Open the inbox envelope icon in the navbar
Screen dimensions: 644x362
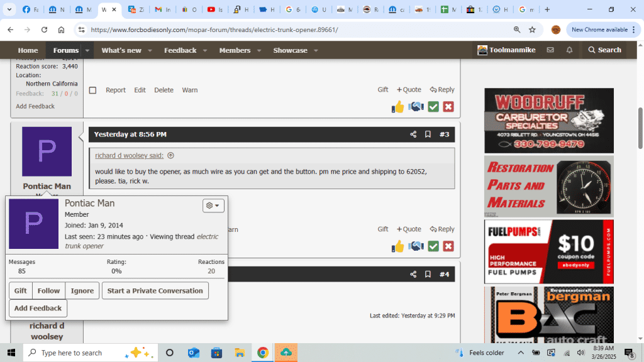tap(550, 50)
